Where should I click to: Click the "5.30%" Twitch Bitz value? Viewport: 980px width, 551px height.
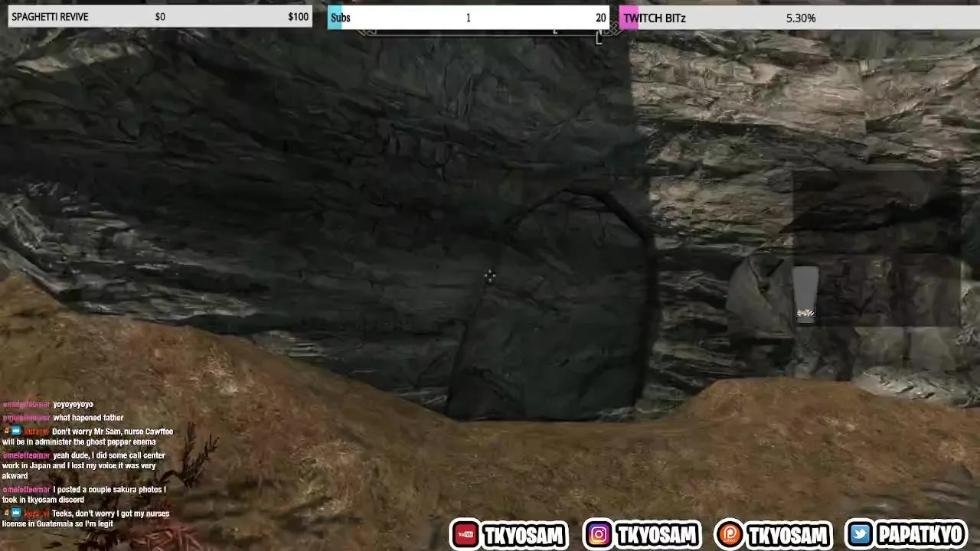tap(801, 18)
